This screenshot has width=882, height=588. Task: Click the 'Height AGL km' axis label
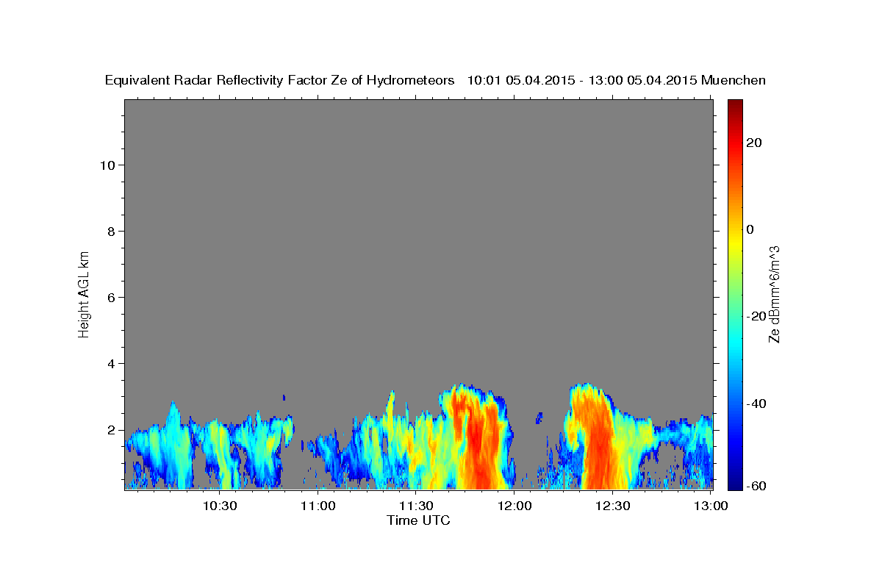[x=84, y=293]
